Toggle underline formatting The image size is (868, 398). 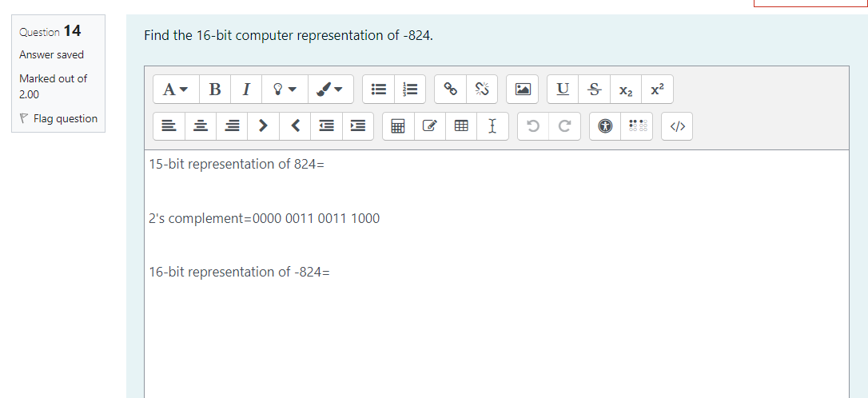pyautogui.click(x=563, y=90)
